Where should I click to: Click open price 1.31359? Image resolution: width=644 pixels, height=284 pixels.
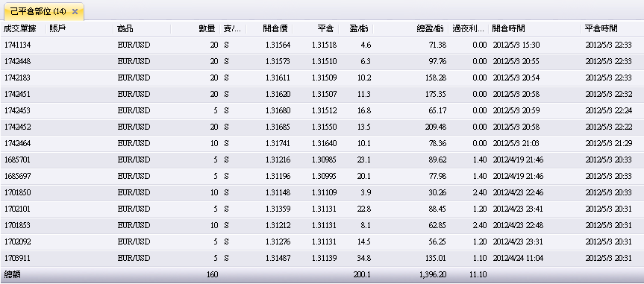tap(278, 209)
